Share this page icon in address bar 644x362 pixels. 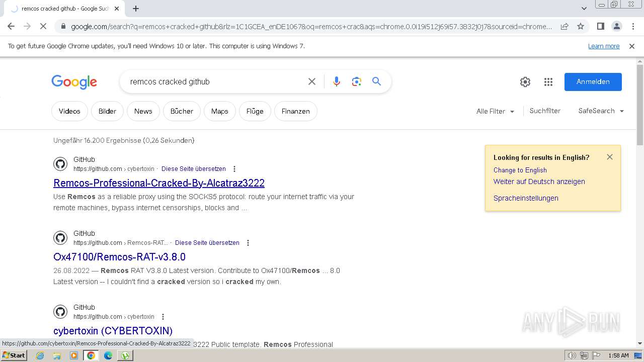(565, 26)
